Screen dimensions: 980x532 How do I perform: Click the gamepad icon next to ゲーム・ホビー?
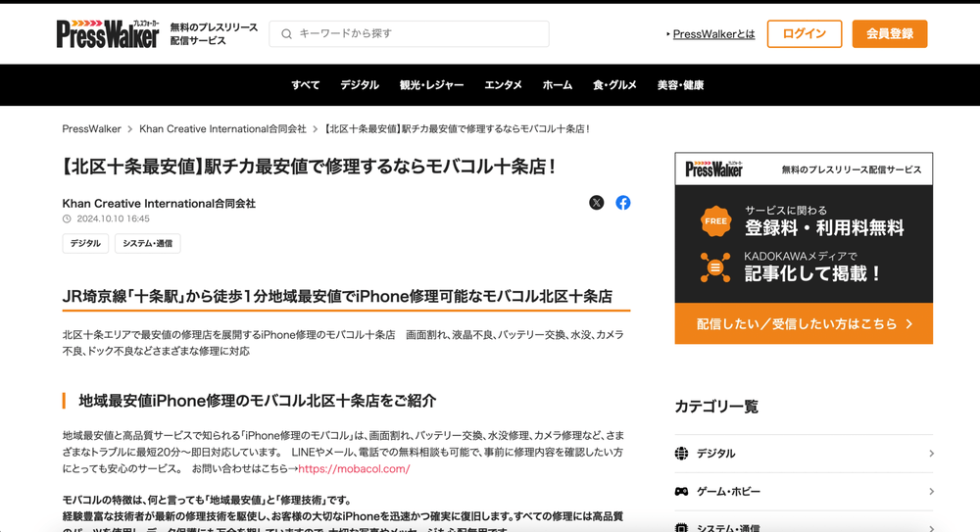[x=681, y=492]
